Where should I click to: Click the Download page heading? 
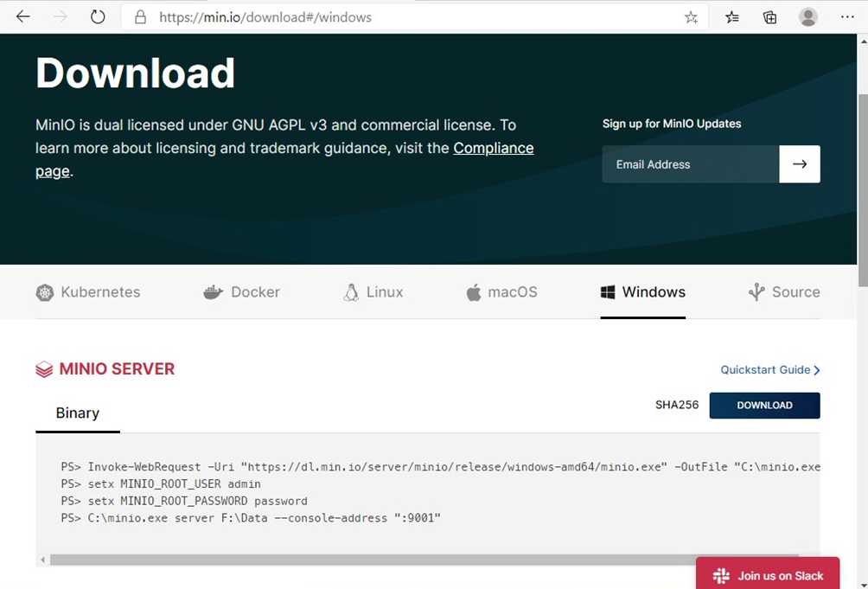tap(135, 73)
